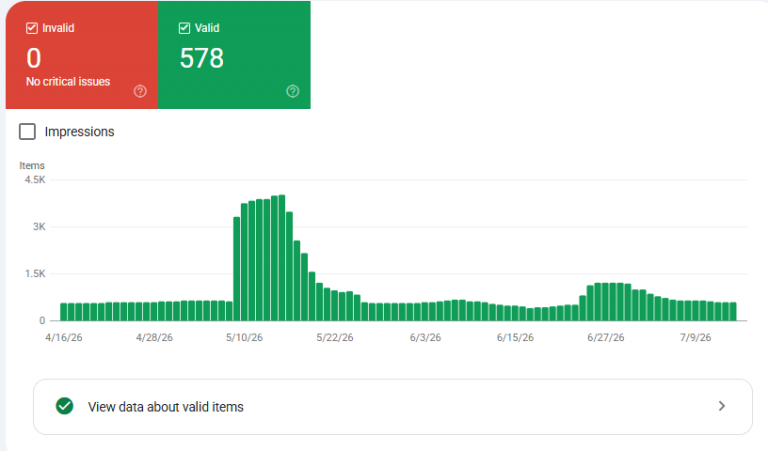
Task: Click the 578 valid count
Action: [202, 58]
